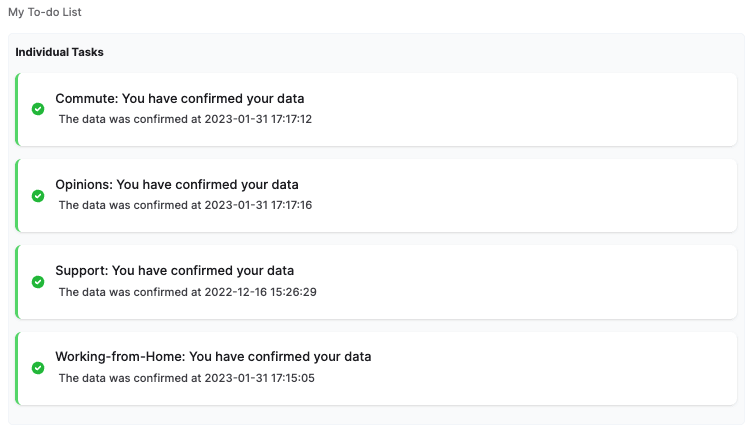Click the green checkmark icon for Opinions
The width and height of the screenshot is (754, 432).
[38, 195]
